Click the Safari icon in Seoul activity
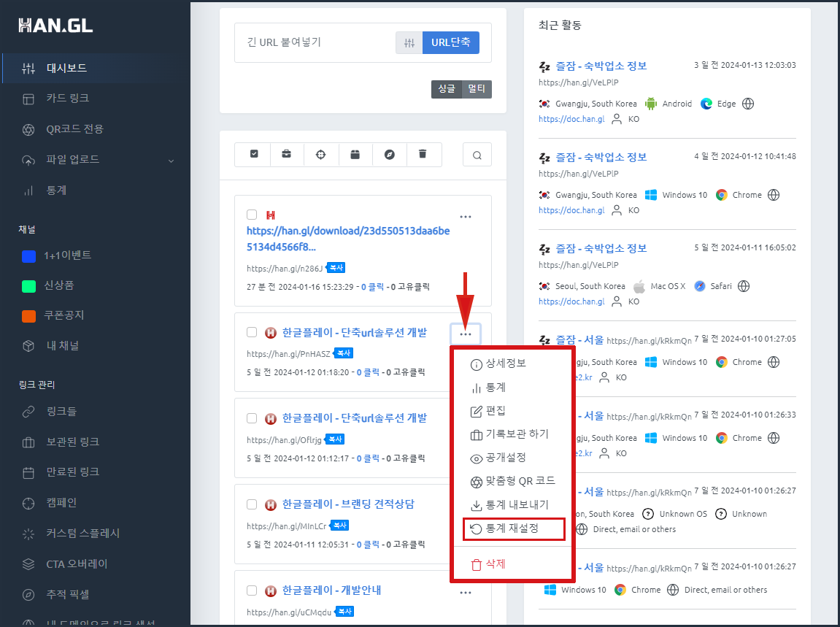 (x=700, y=286)
